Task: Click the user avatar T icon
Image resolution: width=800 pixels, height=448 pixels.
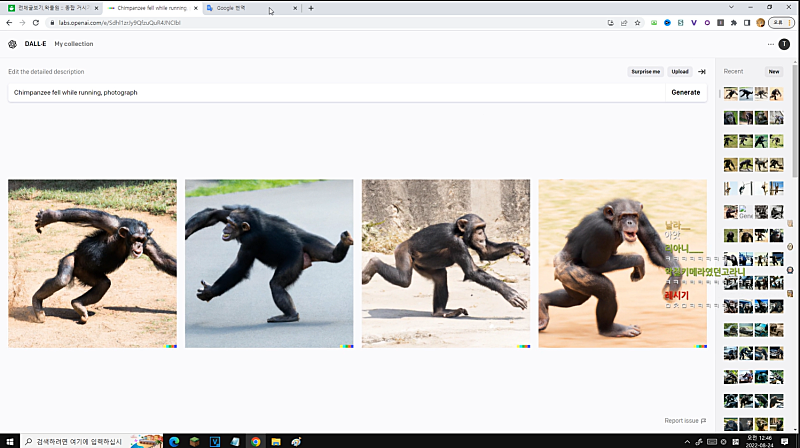Action: pos(784,44)
